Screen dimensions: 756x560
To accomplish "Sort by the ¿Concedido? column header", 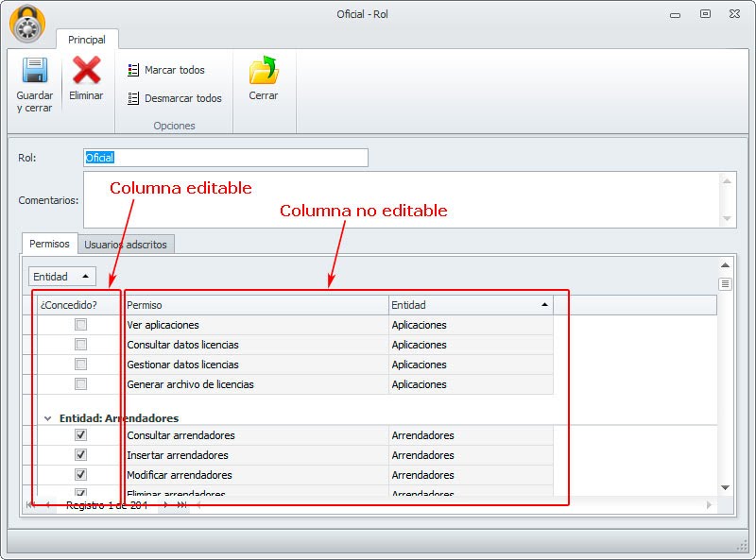I will (78, 305).
